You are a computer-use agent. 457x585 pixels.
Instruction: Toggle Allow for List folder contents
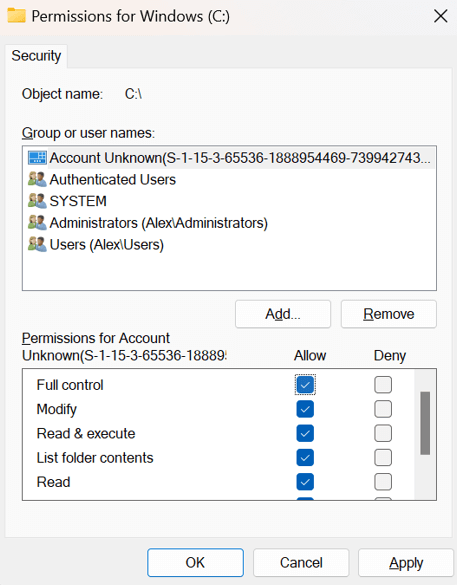(305, 457)
